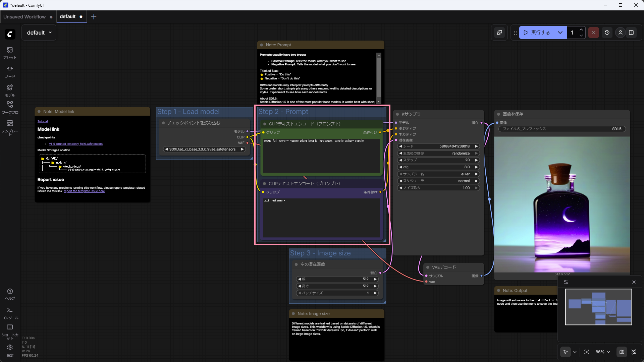Click the v1-5-pruned-emaonly-fp16.safetensors link
The height and width of the screenshot is (362, 644).
point(76,144)
